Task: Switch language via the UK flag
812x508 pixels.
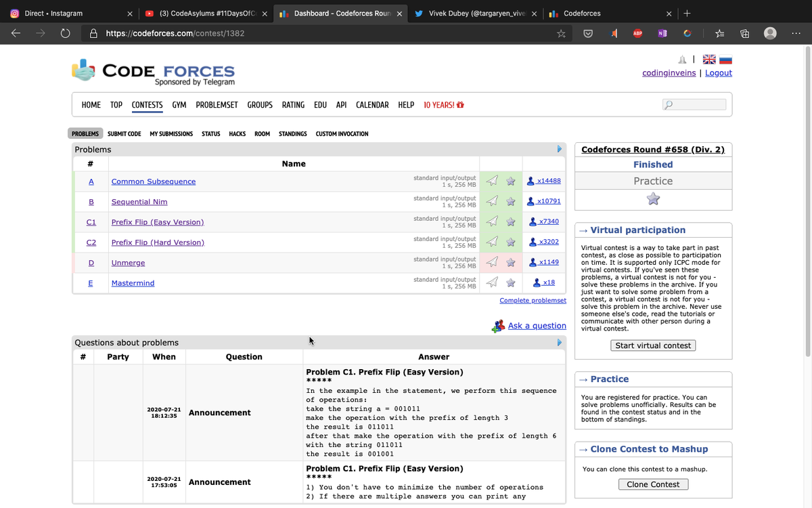Action: click(709, 60)
